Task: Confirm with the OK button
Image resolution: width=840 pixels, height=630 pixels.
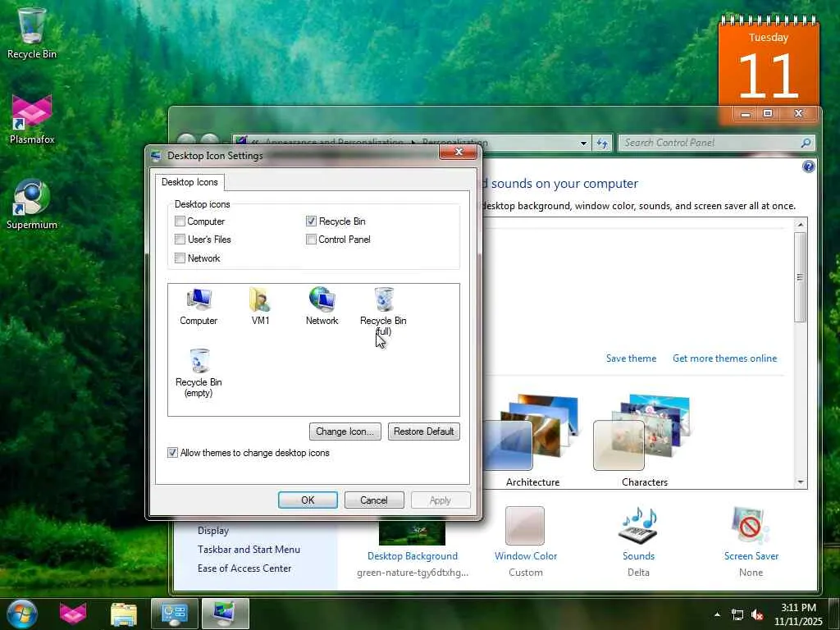Action: pos(308,500)
